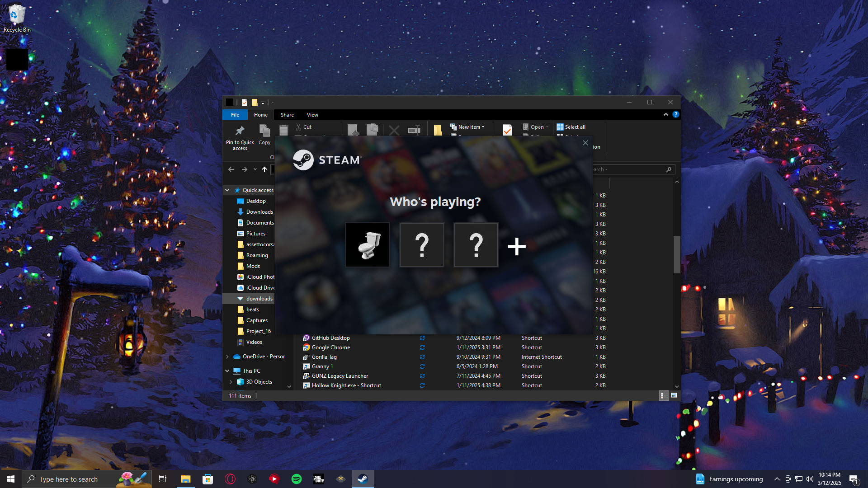
Task: Open Microsoft Store from the taskbar
Action: tap(208, 479)
